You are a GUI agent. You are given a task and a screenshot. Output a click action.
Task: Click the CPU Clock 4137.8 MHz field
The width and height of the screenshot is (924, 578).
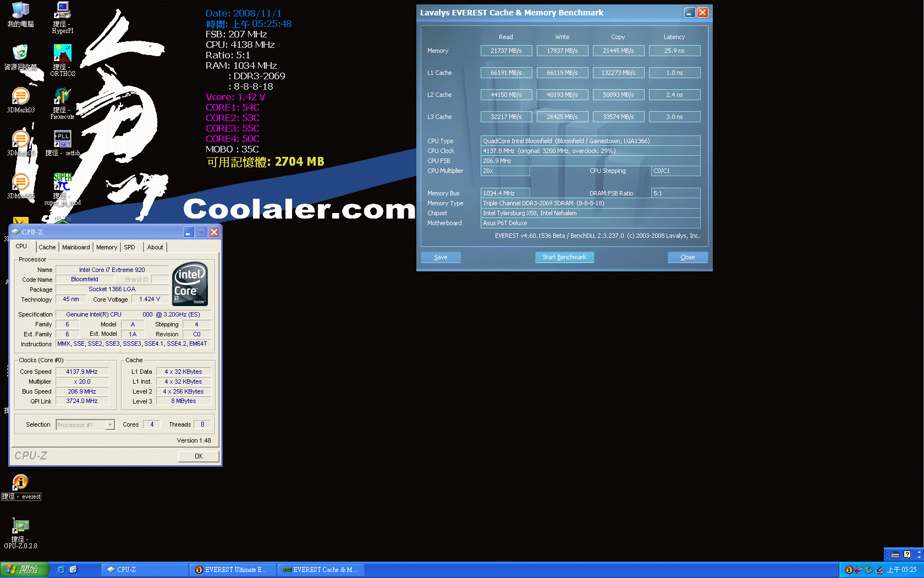[x=591, y=151]
